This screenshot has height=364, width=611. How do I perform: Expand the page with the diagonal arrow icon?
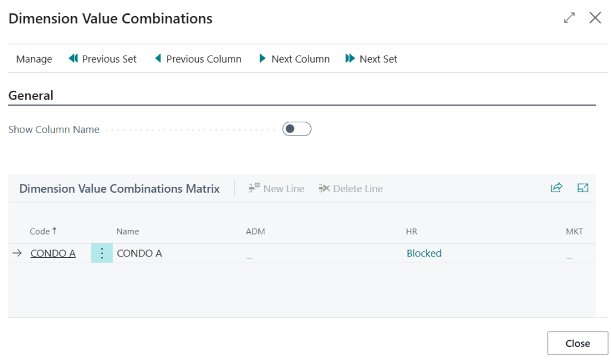pos(569,18)
